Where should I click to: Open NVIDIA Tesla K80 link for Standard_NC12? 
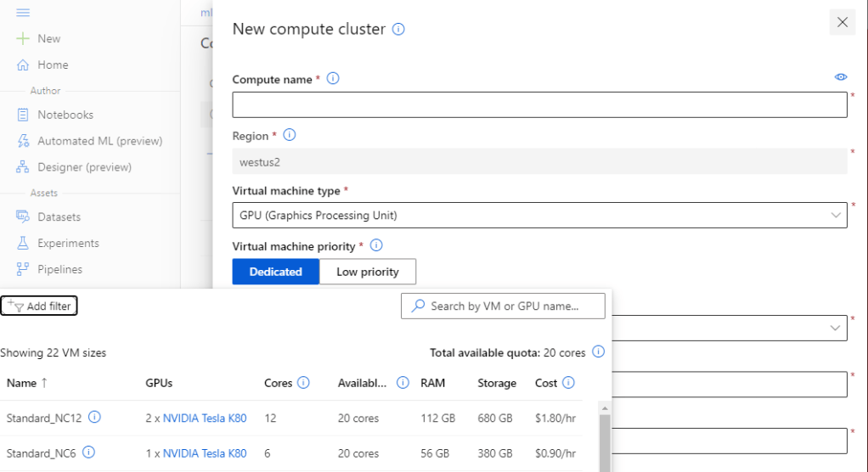pyautogui.click(x=204, y=418)
